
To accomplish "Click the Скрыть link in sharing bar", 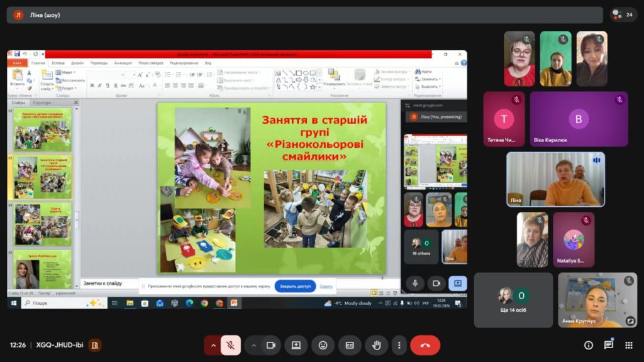I will [326, 286].
